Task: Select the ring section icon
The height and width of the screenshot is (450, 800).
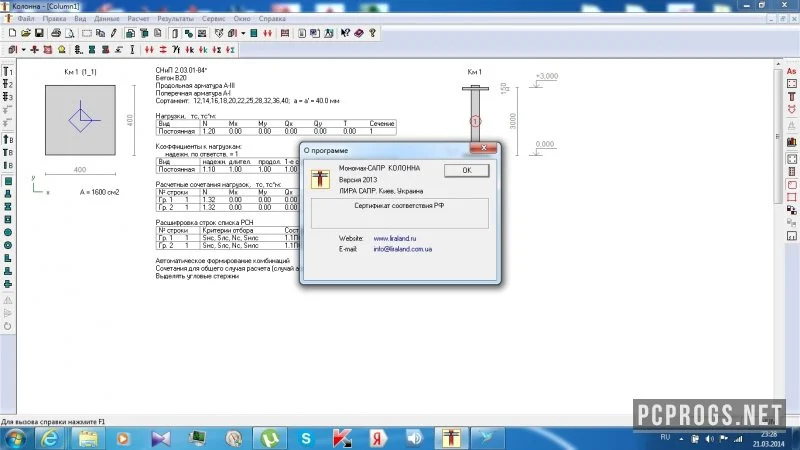Action: [8, 245]
